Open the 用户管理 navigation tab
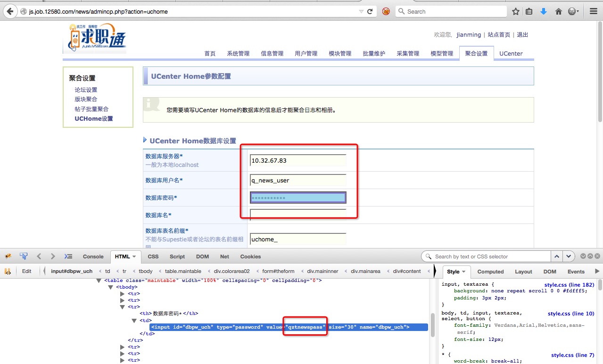Viewport: 603px width, 364px height. click(x=306, y=53)
